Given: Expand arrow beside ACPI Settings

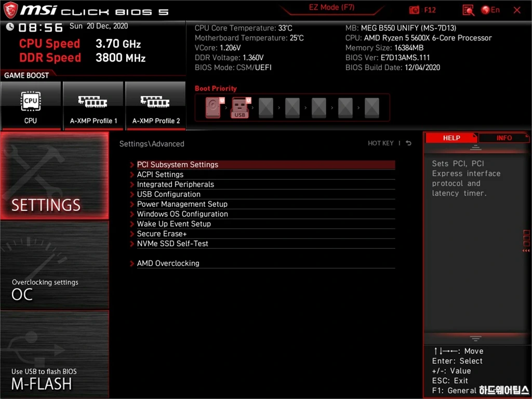Looking at the screenshot, I should click(x=132, y=175).
